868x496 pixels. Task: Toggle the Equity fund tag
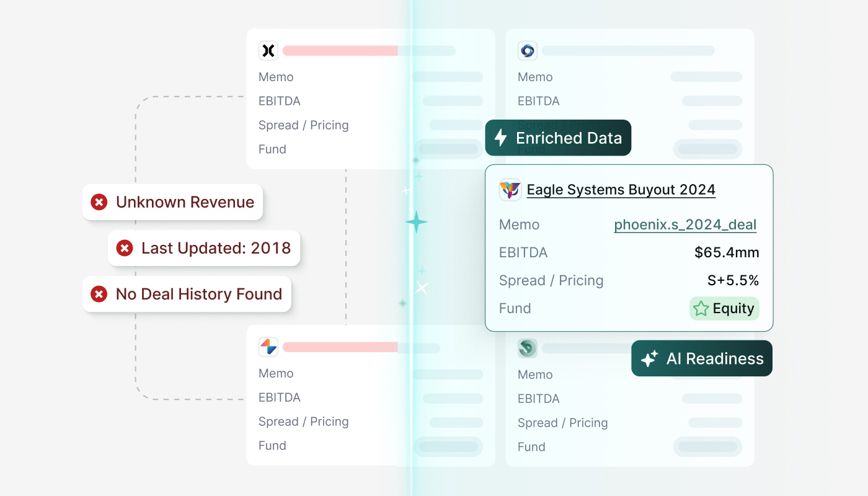tap(724, 308)
